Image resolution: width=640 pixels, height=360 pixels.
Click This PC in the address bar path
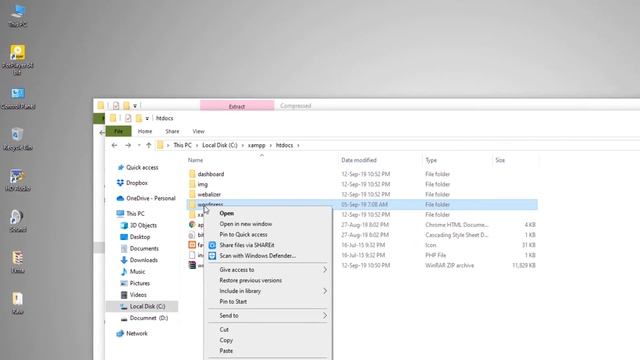182,145
